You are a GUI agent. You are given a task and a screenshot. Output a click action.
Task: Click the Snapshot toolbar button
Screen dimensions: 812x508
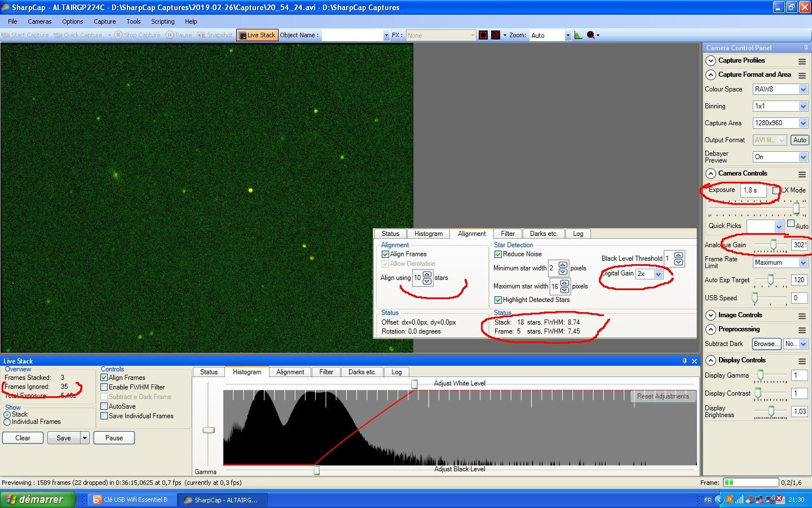click(214, 35)
